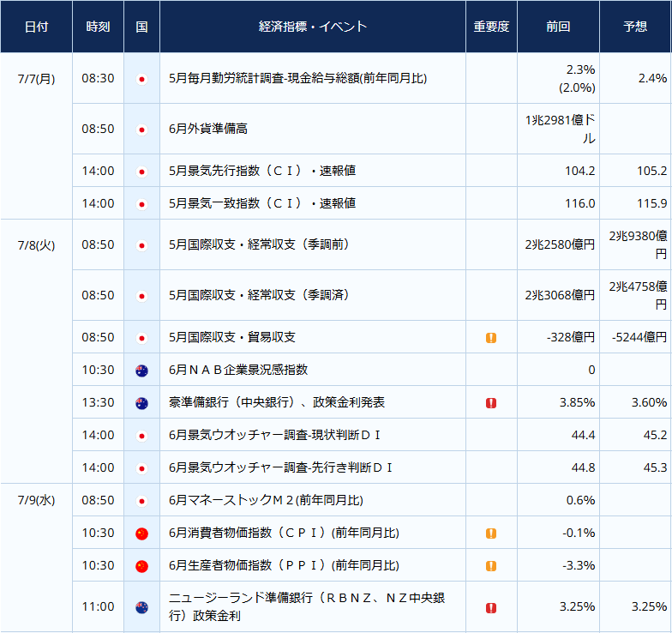Click China flag in 生産者物価指数(PPI) row

tap(142, 566)
